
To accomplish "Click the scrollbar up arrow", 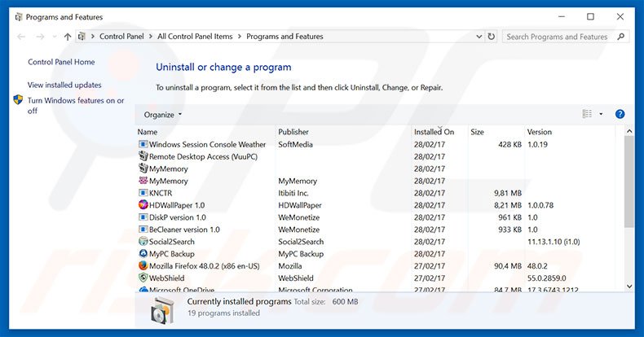I will tap(629, 131).
